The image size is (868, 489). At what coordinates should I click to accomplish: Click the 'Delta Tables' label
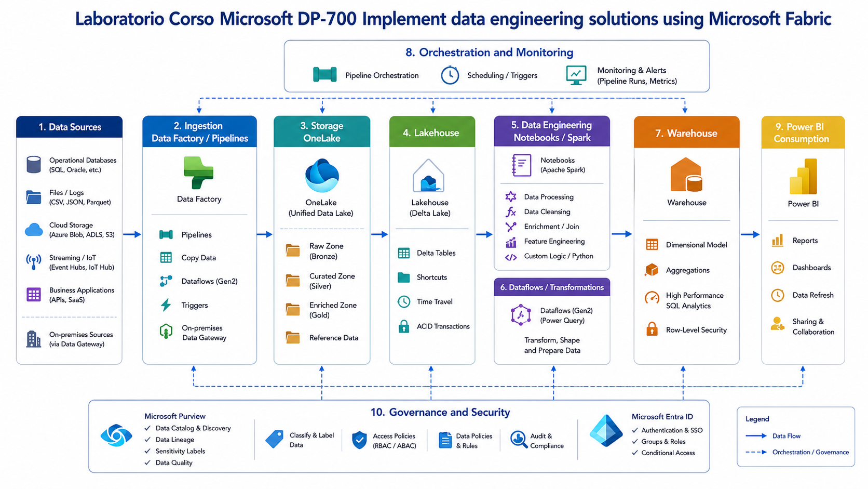436,253
